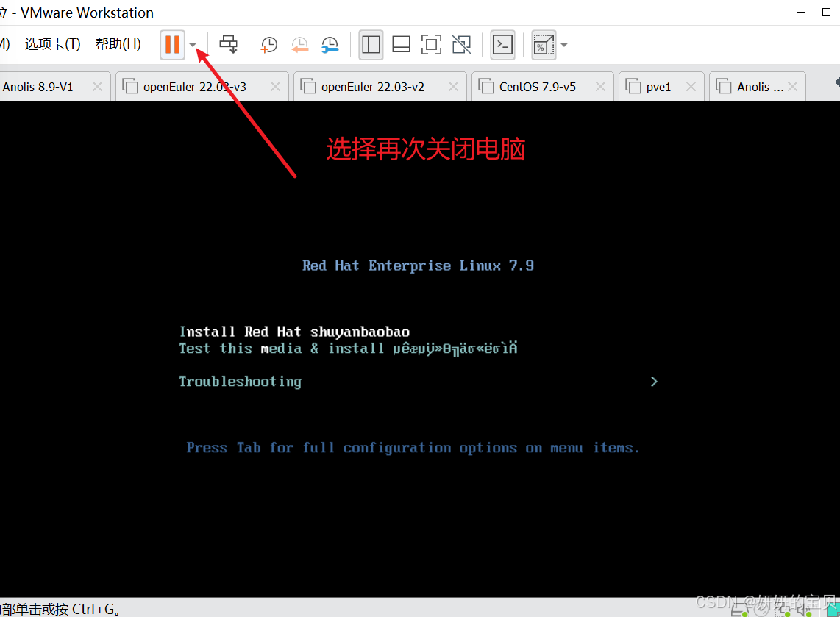Viewport: 840px width, 617px height.
Task: Click the Unity mode icon
Action: (461, 44)
